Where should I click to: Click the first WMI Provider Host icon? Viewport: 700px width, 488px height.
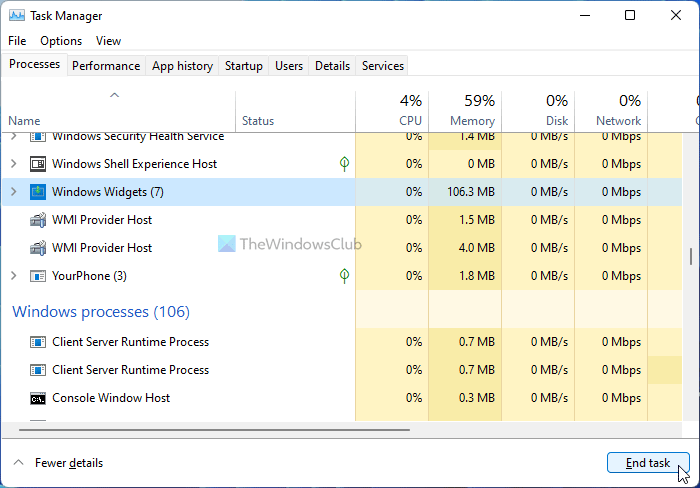(x=38, y=220)
